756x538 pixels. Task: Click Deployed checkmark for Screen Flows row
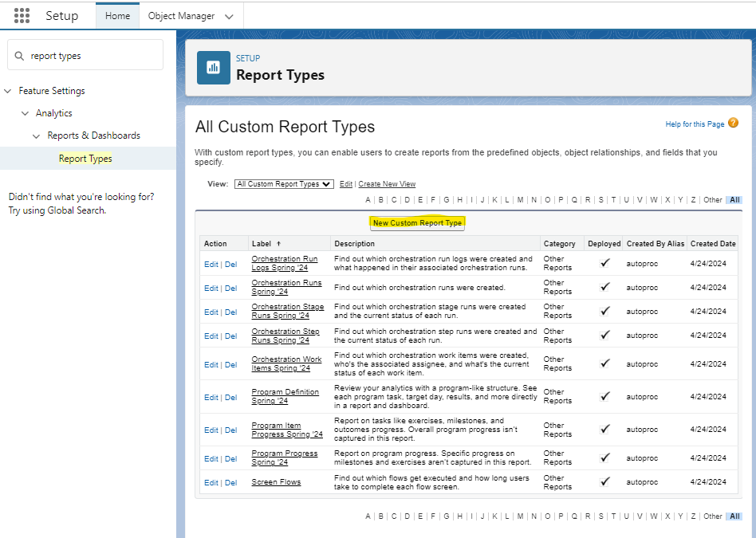point(604,481)
